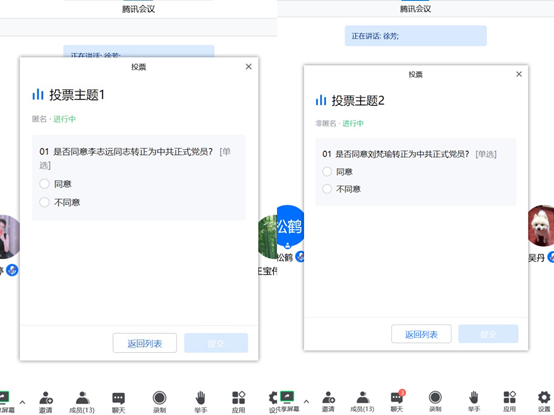
Task: Submit the vote in topic 2 dialog
Action: tap(488, 334)
